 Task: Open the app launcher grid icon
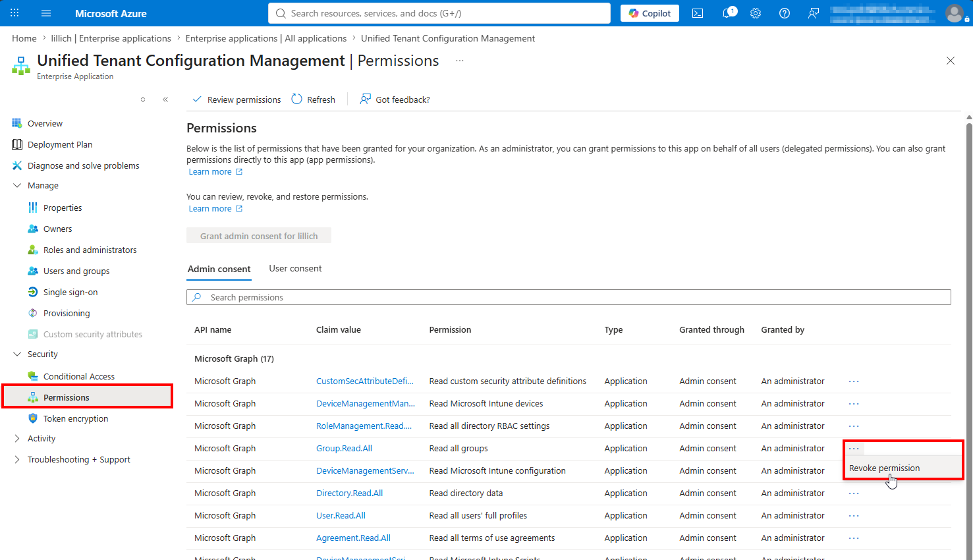pos(14,13)
